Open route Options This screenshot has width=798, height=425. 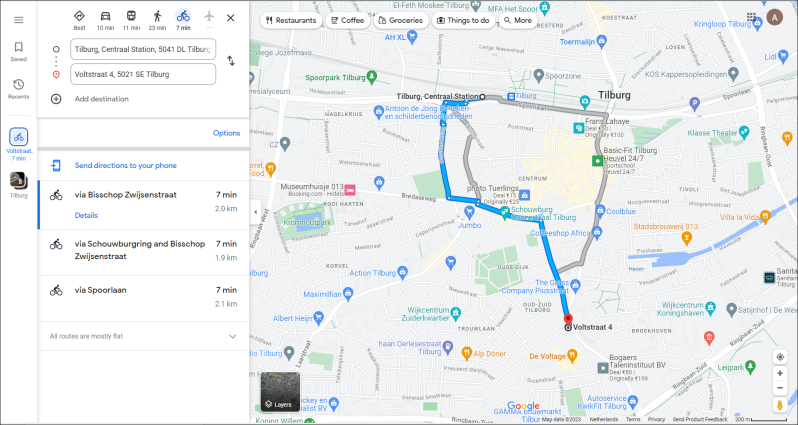click(226, 133)
